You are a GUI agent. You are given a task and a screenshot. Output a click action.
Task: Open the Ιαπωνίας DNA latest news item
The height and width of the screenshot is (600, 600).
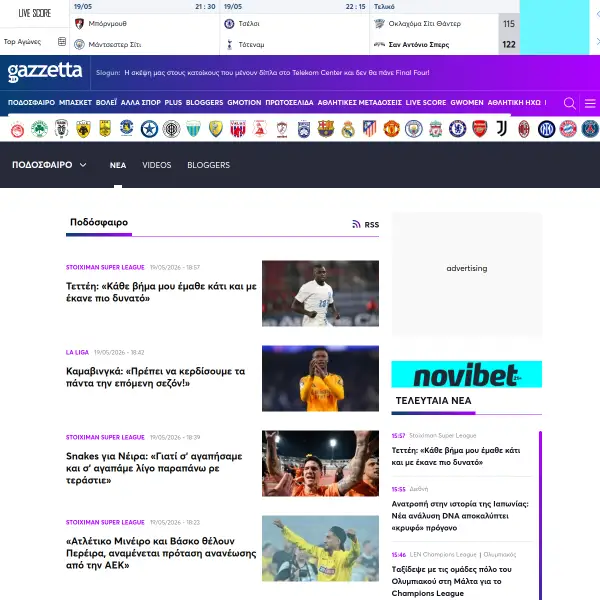[460, 516]
